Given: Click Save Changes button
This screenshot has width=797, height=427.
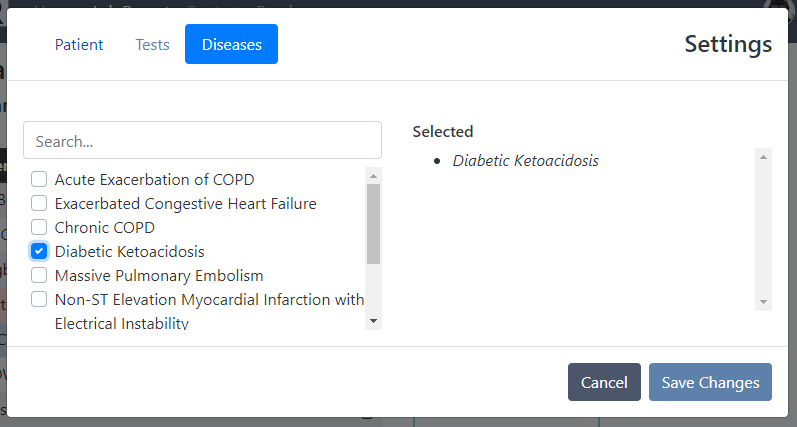Looking at the screenshot, I should click(x=710, y=382).
